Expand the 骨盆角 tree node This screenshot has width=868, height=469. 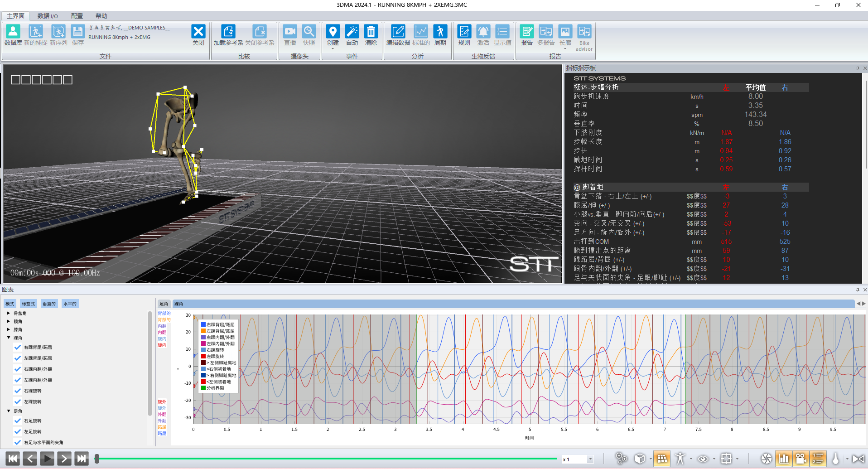[9, 313]
